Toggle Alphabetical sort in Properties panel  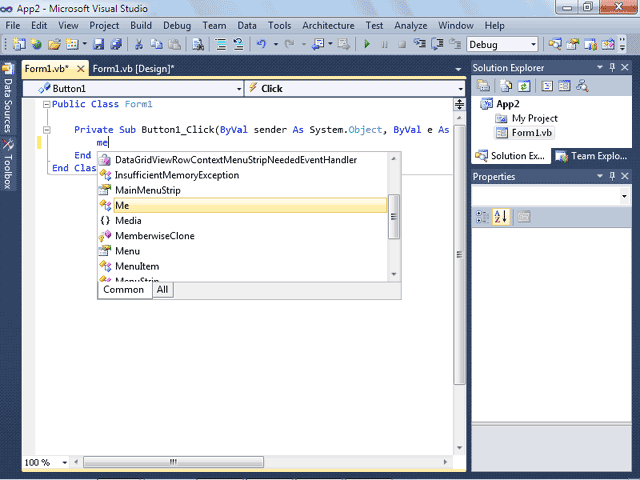click(x=502, y=216)
